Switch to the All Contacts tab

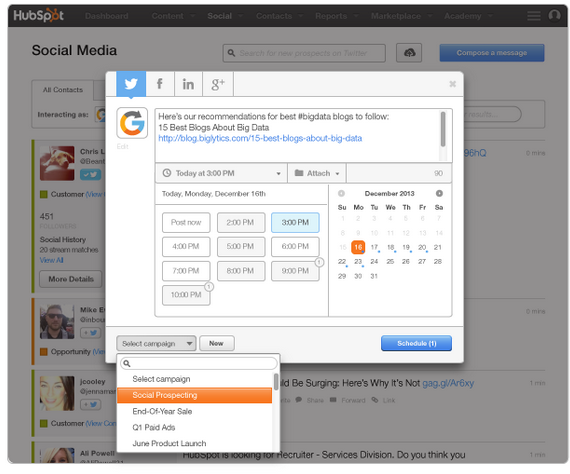coord(63,90)
